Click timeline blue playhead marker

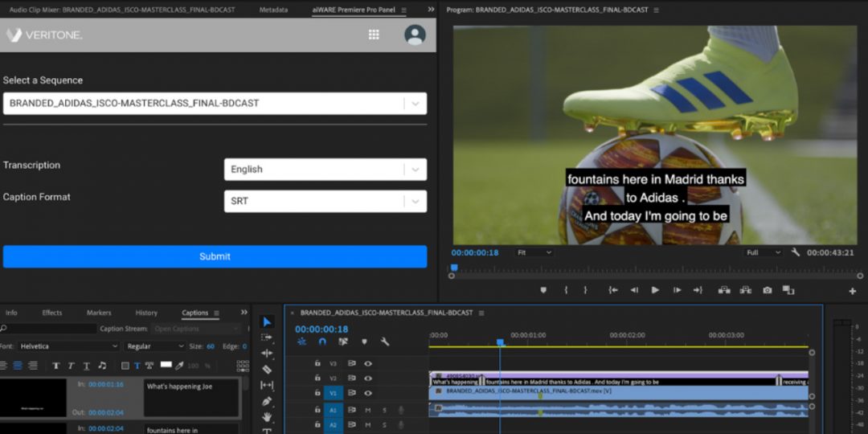coord(501,342)
